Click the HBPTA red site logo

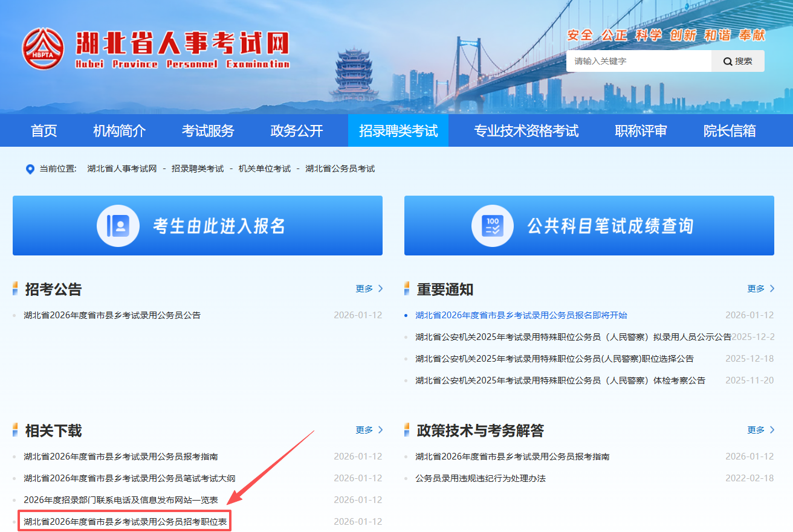click(43, 48)
